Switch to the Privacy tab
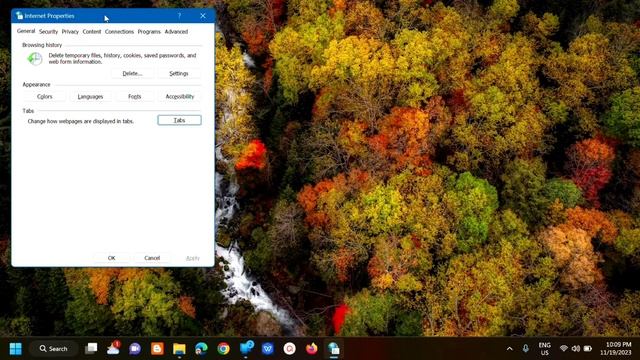 [x=70, y=31]
